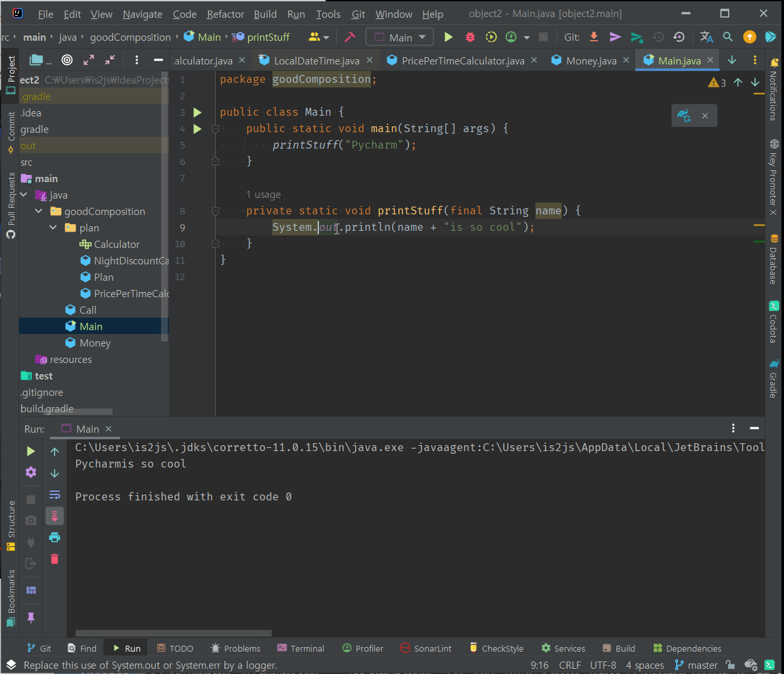
Task: Click the Build project hammer icon
Action: tap(350, 37)
